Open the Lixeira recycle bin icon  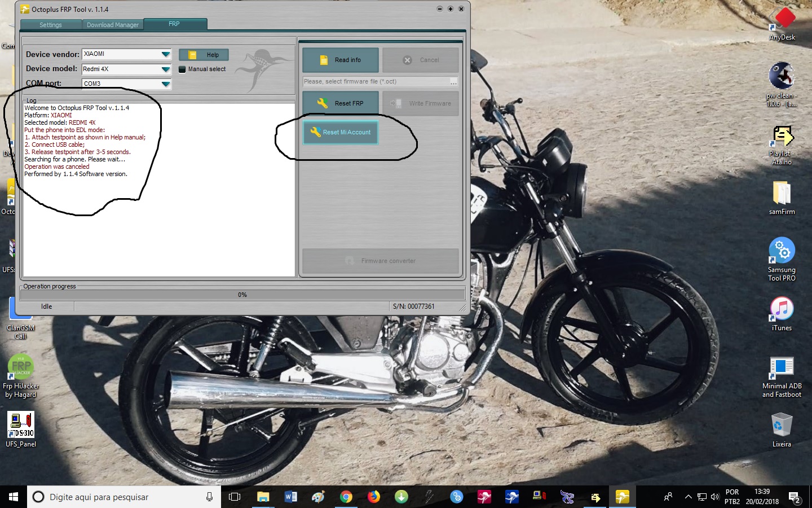click(782, 430)
